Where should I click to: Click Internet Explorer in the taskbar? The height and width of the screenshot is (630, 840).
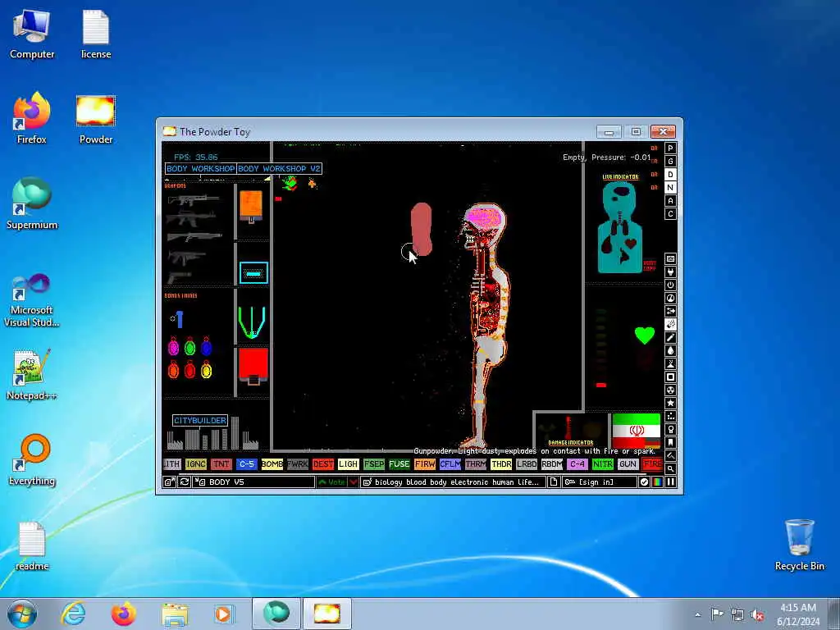pyautogui.click(x=73, y=614)
